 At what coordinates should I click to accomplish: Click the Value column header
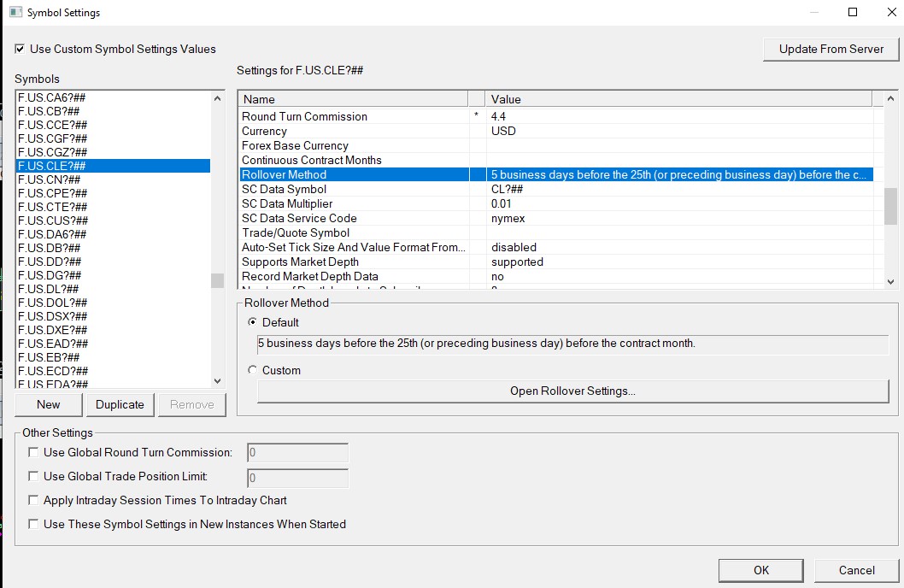678,99
